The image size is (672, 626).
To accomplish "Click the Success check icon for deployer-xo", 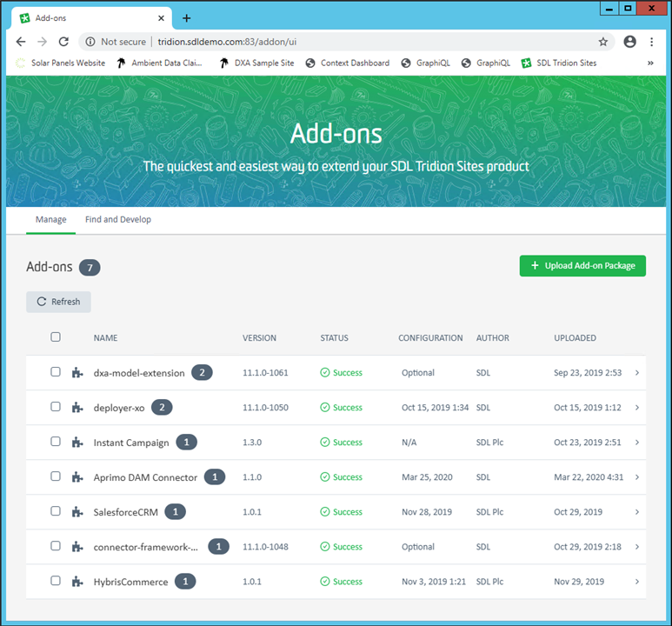I will [325, 407].
